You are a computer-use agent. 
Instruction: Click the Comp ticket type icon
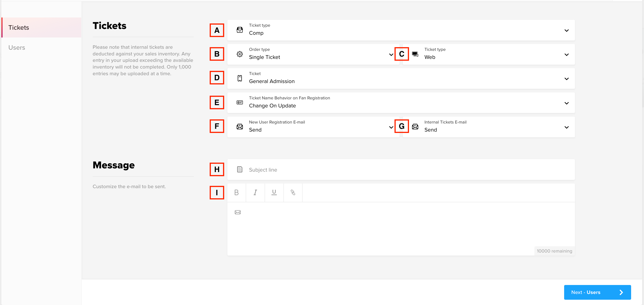tap(240, 30)
